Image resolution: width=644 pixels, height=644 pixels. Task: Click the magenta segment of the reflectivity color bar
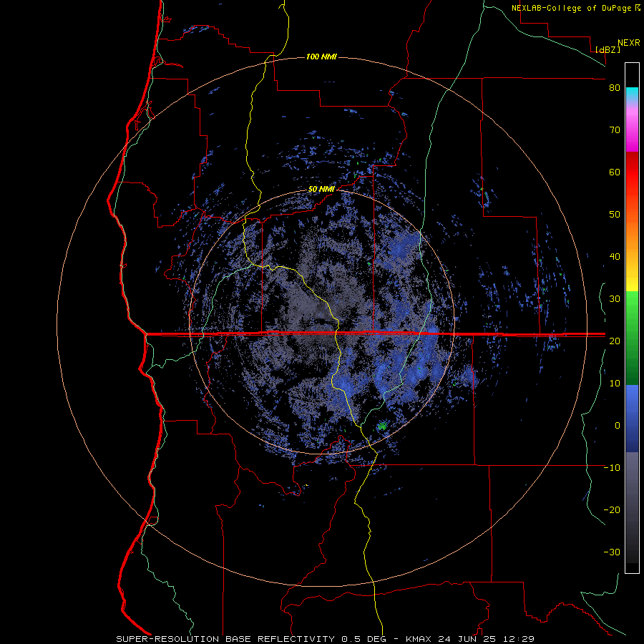(632, 132)
